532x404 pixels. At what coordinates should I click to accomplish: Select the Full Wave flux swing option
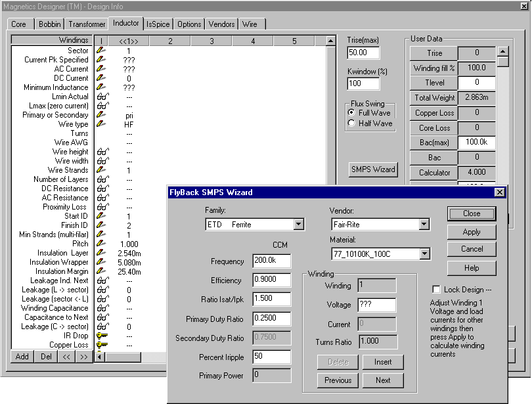pyautogui.click(x=351, y=113)
